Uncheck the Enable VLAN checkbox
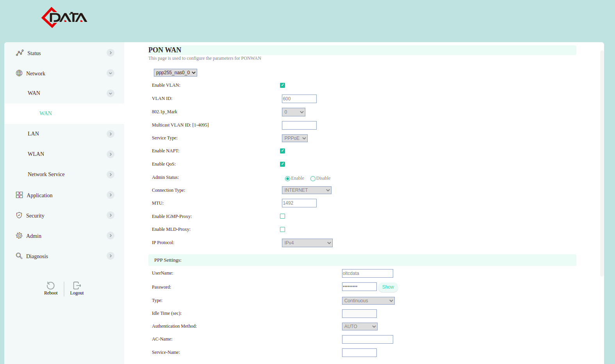Image resolution: width=615 pixels, height=364 pixels. [282, 85]
